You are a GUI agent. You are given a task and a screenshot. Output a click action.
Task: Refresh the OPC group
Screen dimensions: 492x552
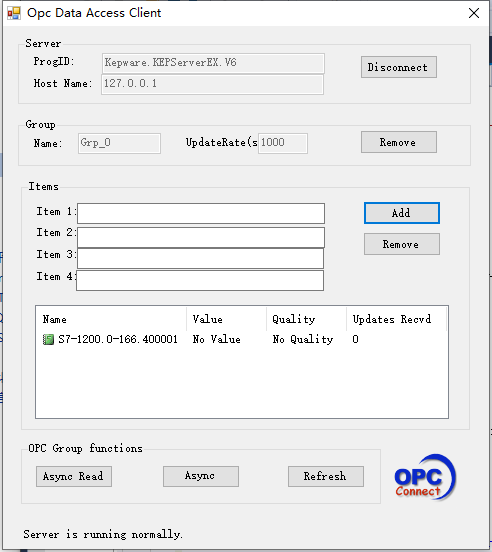326,477
